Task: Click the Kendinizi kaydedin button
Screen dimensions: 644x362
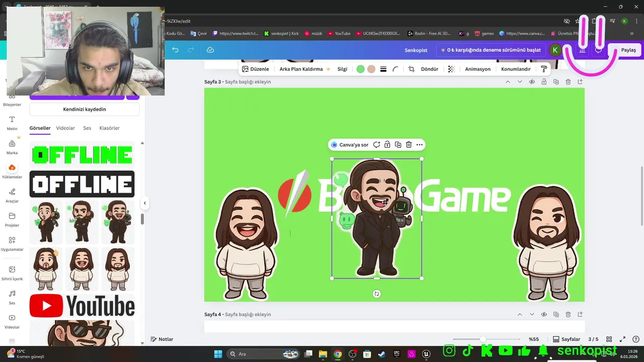Action: (85, 109)
